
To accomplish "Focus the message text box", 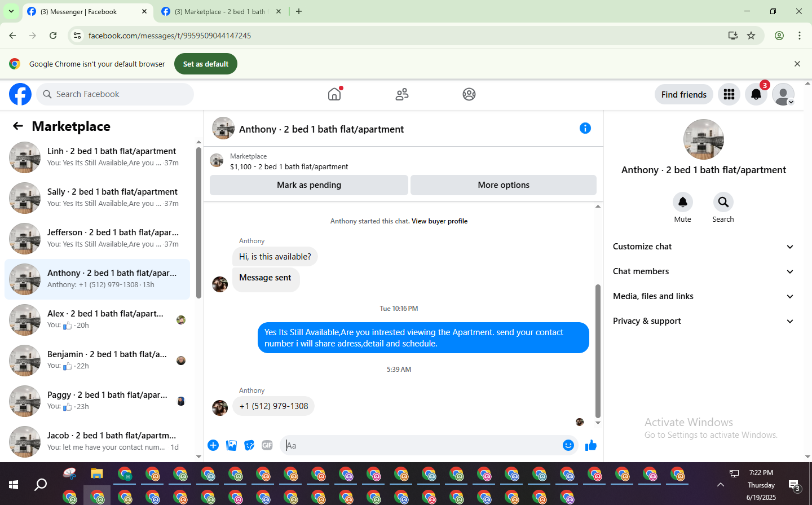I will (423, 445).
